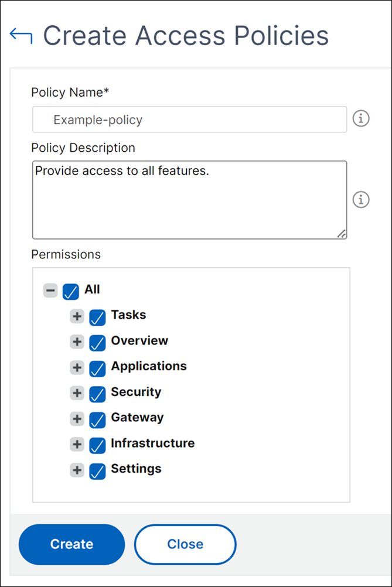Screen dimensions: 392x587
Task: Uncheck the Overview checkbox
Action: pos(97,343)
